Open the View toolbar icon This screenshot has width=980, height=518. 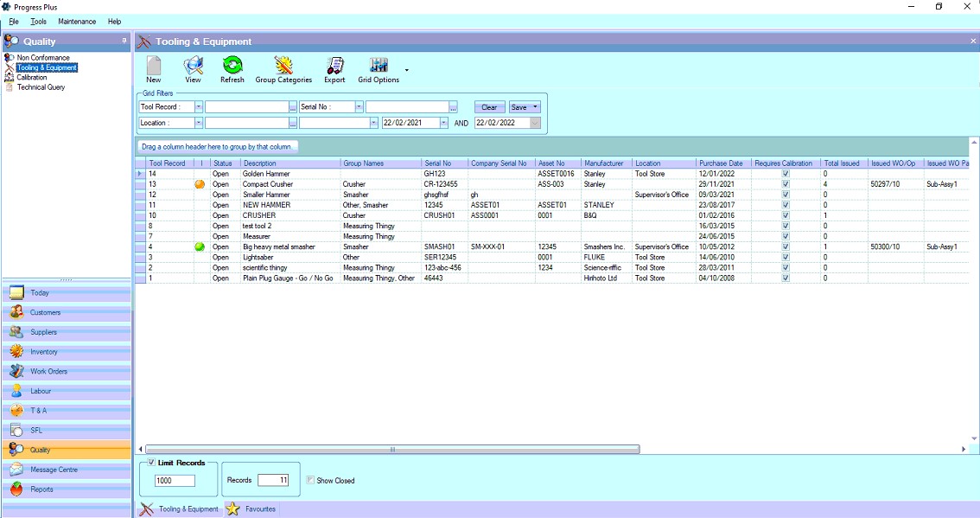(193, 67)
